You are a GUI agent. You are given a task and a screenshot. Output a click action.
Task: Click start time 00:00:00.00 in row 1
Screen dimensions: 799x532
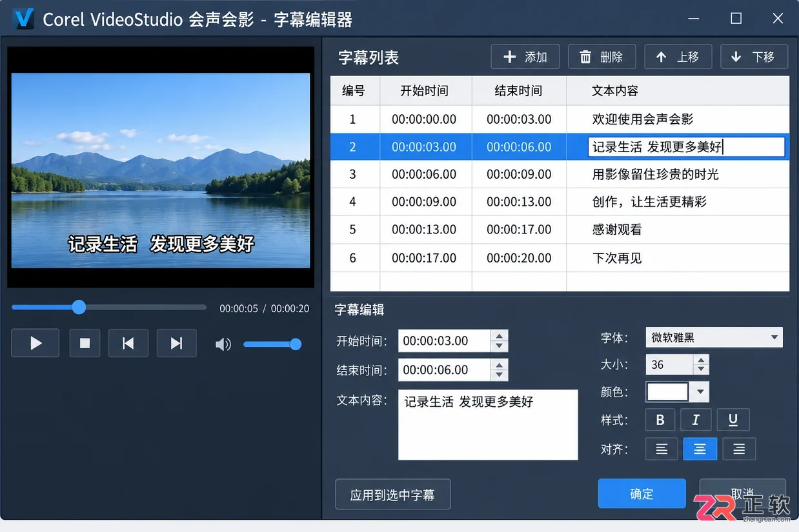pos(424,119)
